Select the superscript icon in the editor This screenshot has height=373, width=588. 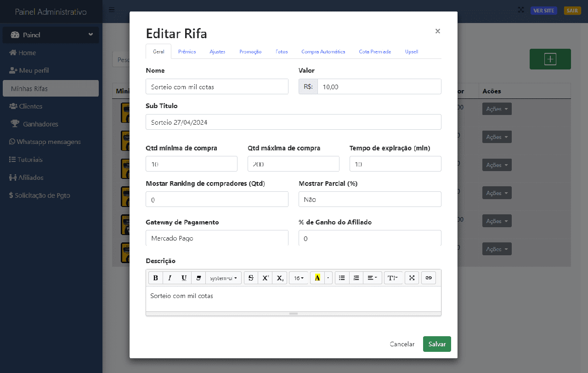coord(265,277)
